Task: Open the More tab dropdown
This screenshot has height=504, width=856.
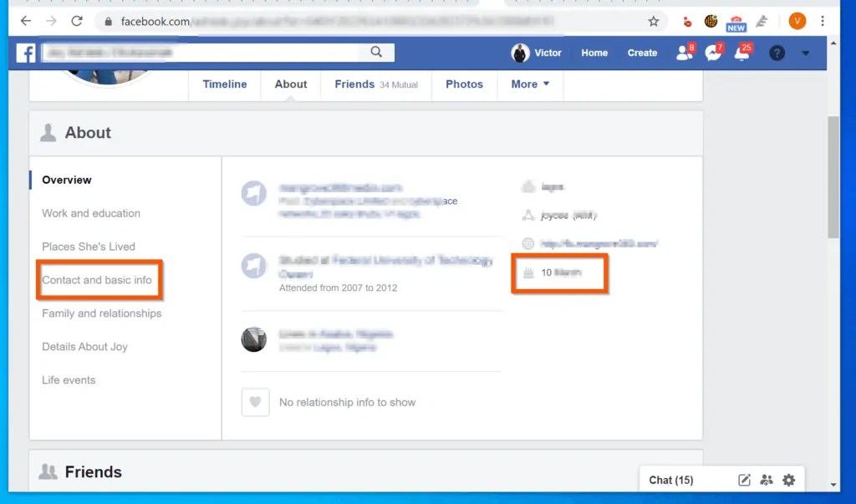Action: (x=529, y=84)
